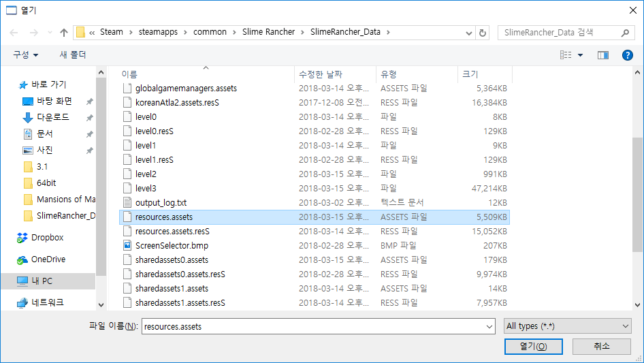Select Steam in the address breadcrumb
This screenshot has width=644, height=363.
click(111, 31)
